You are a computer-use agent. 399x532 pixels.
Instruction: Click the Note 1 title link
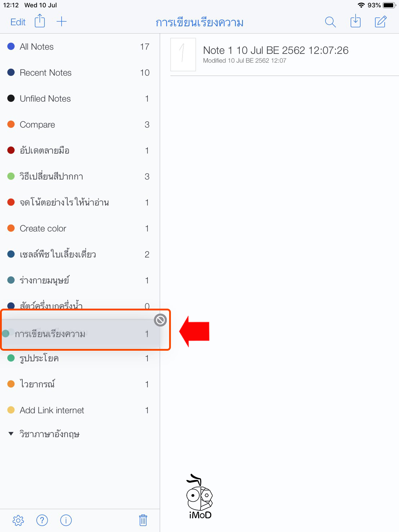(x=276, y=50)
